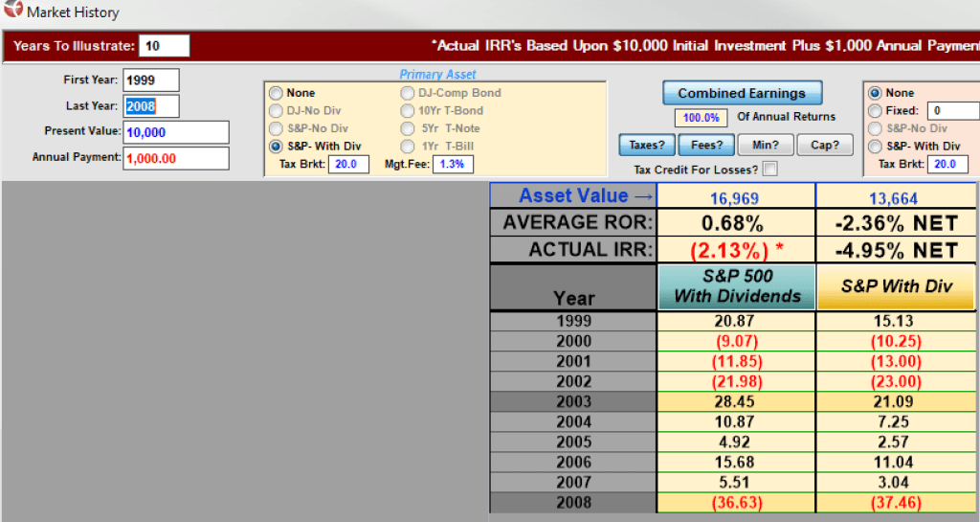The image size is (980, 522).
Task: Click the 15.13 net return cell
Action: point(896,321)
